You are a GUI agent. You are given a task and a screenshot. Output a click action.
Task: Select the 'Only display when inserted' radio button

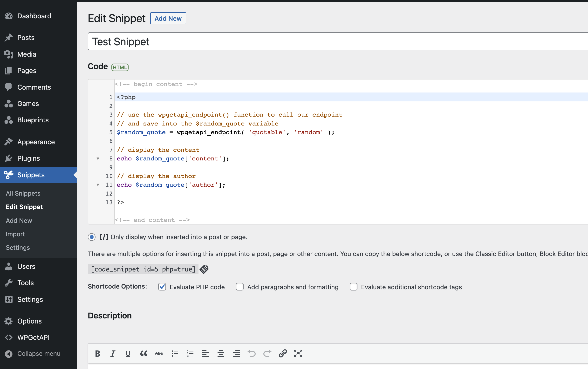click(92, 237)
